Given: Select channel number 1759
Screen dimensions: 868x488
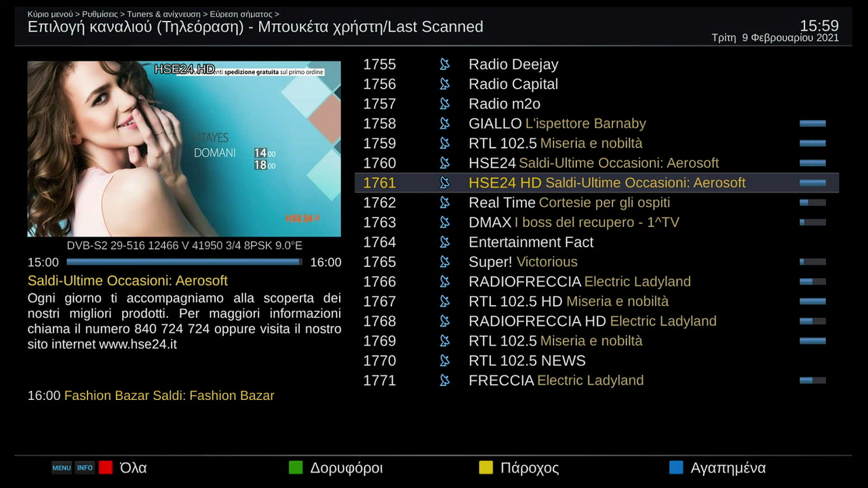Looking at the screenshot, I should [x=597, y=143].
